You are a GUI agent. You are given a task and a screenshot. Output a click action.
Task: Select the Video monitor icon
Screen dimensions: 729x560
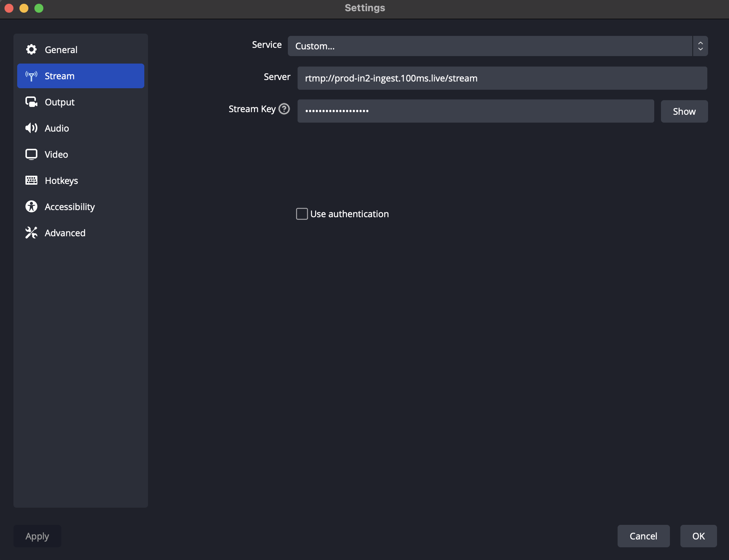31,154
